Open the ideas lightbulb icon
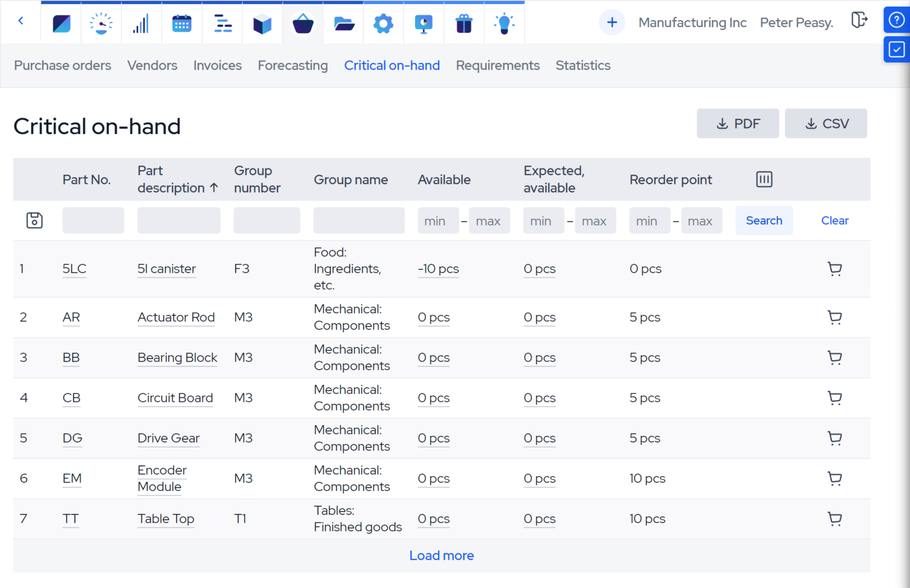Image resolution: width=910 pixels, height=588 pixels. pos(504,22)
